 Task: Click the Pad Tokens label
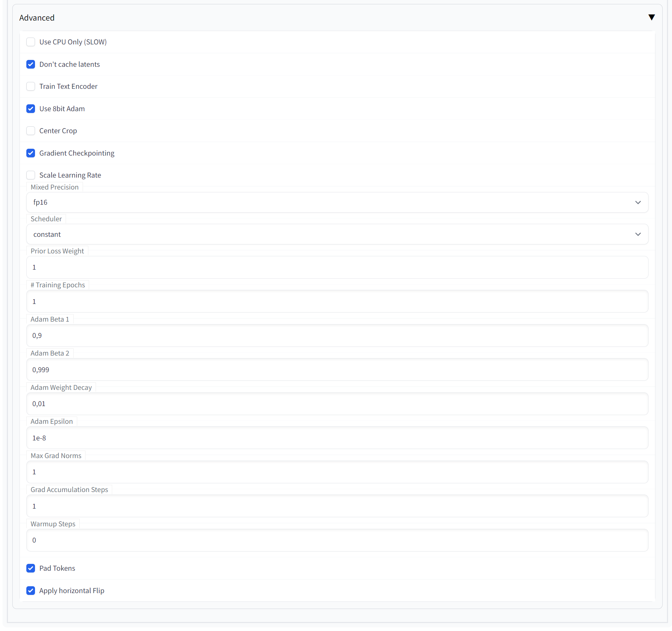pyautogui.click(x=57, y=568)
